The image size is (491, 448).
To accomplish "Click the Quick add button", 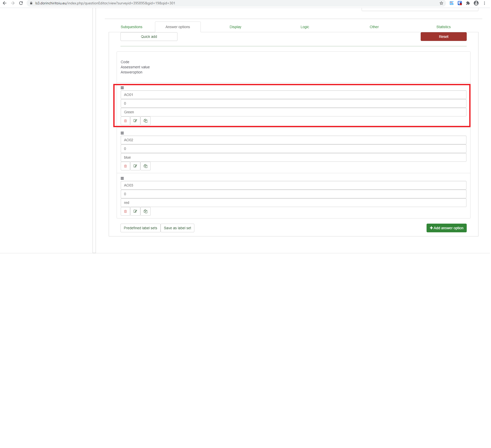I will pos(149,37).
